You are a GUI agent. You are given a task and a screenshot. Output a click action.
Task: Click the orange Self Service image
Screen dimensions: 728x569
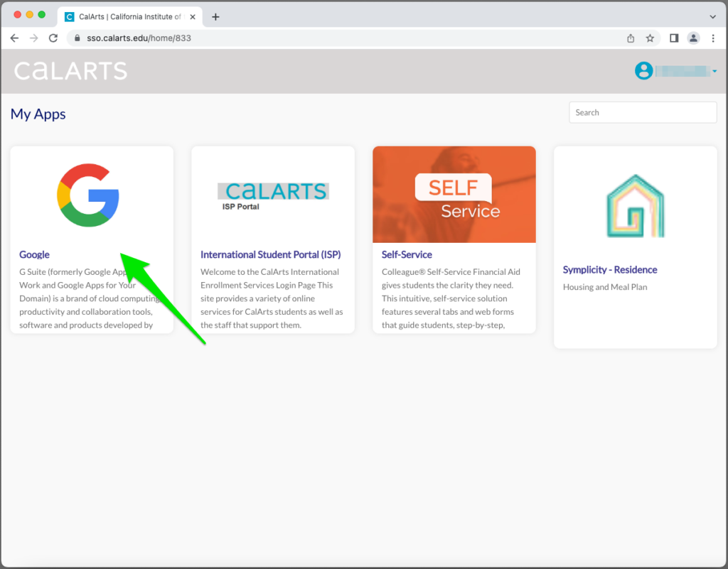[454, 195]
